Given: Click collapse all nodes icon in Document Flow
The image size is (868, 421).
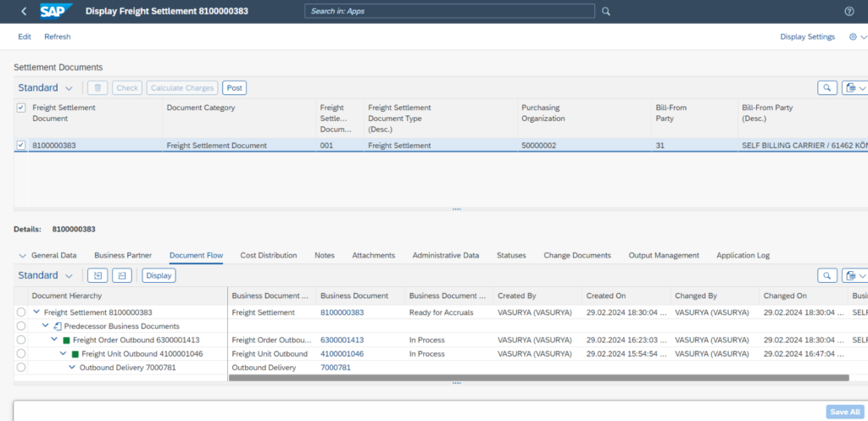Looking at the screenshot, I should (x=121, y=275).
